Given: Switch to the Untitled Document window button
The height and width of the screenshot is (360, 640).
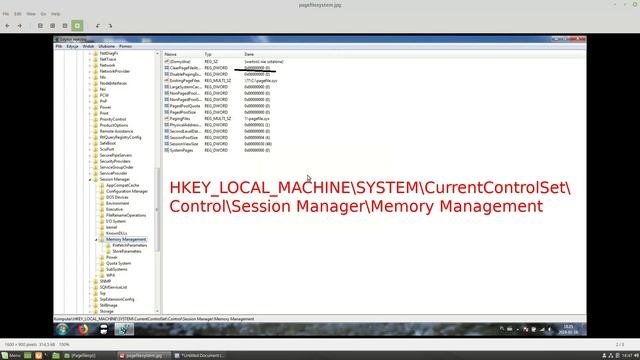Looking at the screenshot, I should coord(200,356).
